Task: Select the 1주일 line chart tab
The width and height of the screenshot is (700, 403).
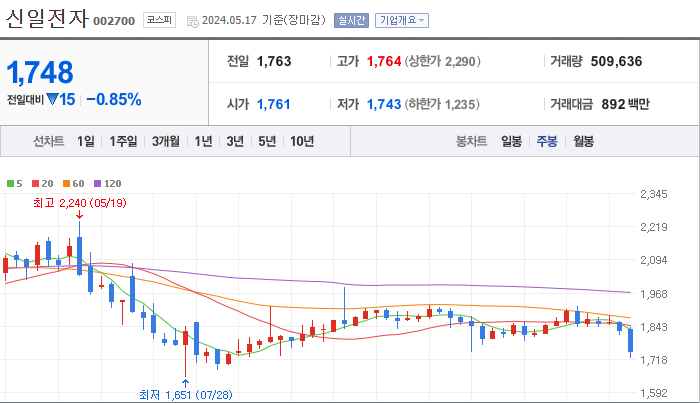Action: pos(123,141)
